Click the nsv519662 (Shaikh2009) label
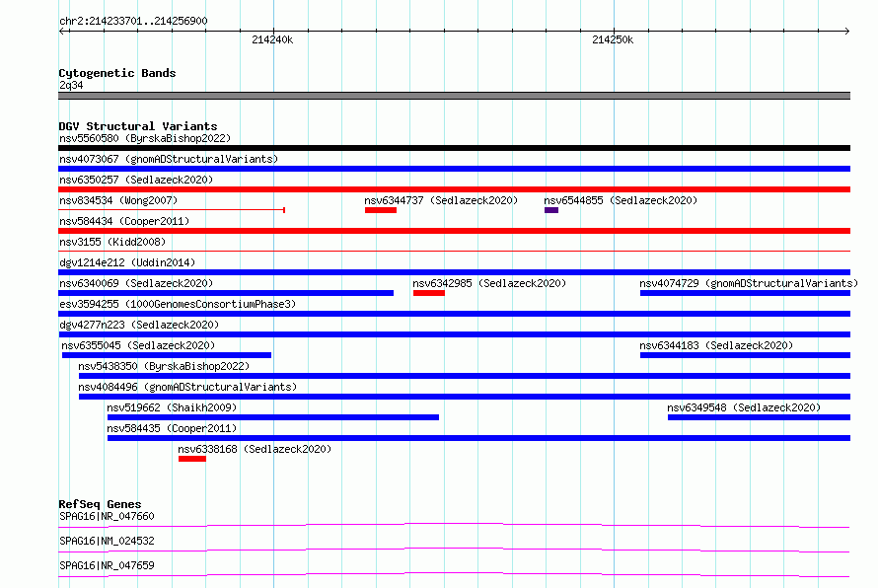 click(172, 407)
